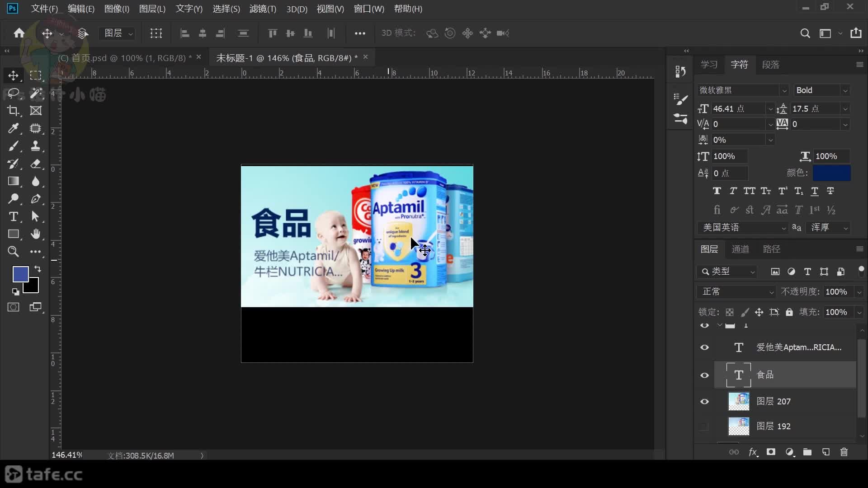Open the 文件(F) menu
The width and height of the screenshot is (868, 488).
coord(44,9)
